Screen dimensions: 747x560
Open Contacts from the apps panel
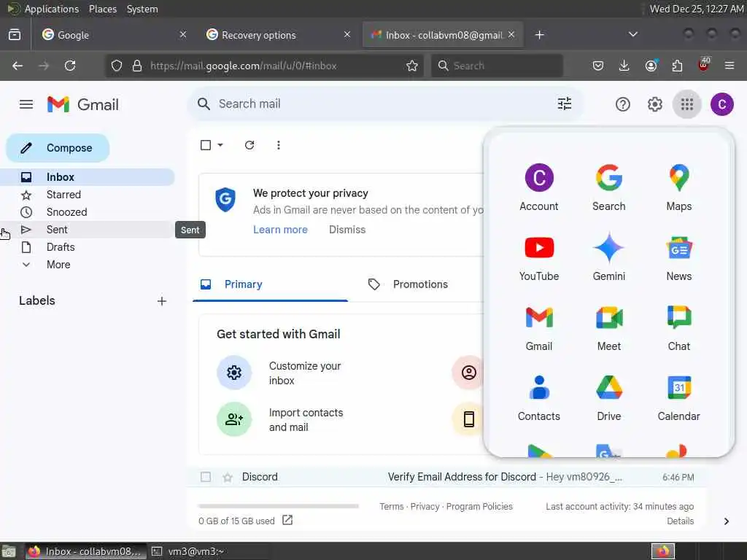coord(539,397)
